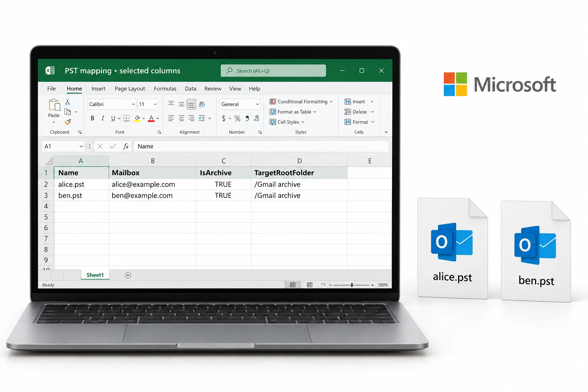Click the Delete cells button

pos(359,112)
